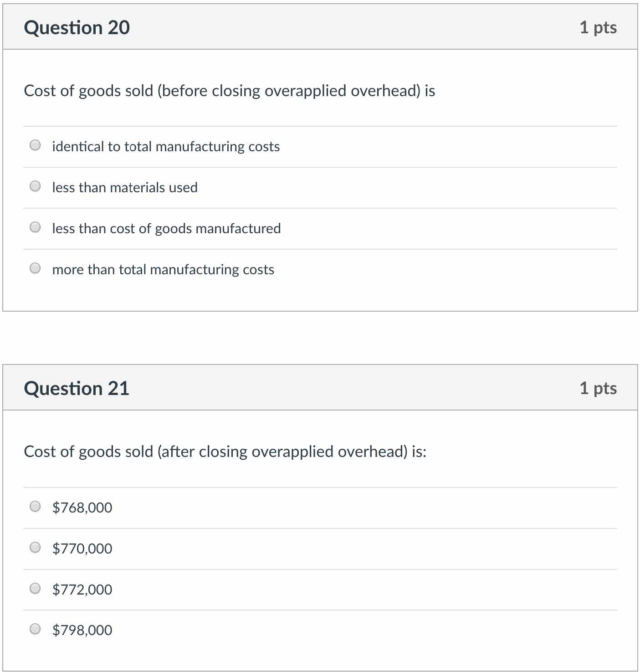Pick radio button for more than total manufacturing costs
Viewport: 640px width, 672px height.
click(x=35, y=268)
